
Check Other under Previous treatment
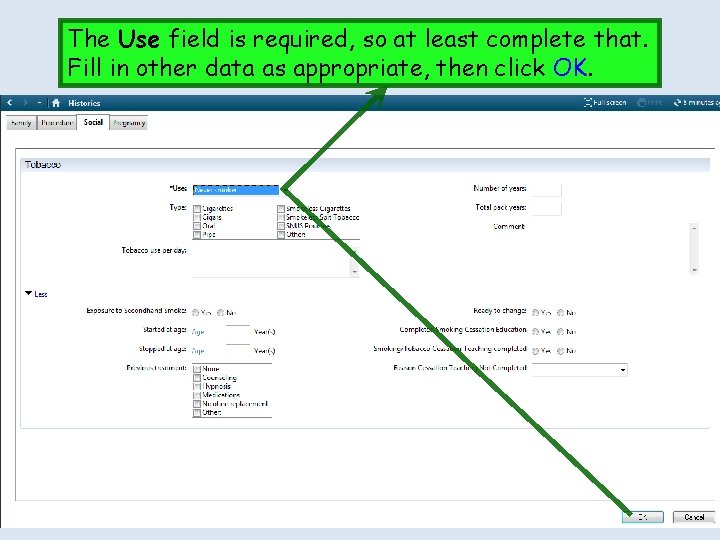click(x=197, y=413)
